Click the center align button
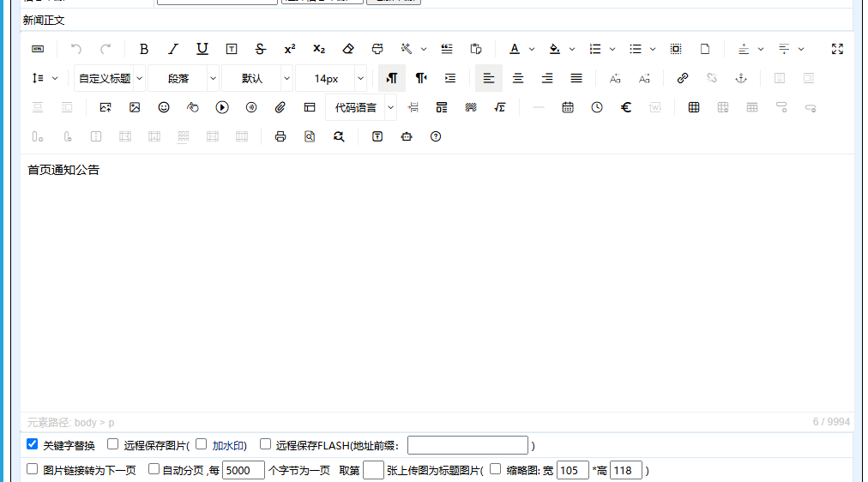868x482 pixels. pos(518,78)
